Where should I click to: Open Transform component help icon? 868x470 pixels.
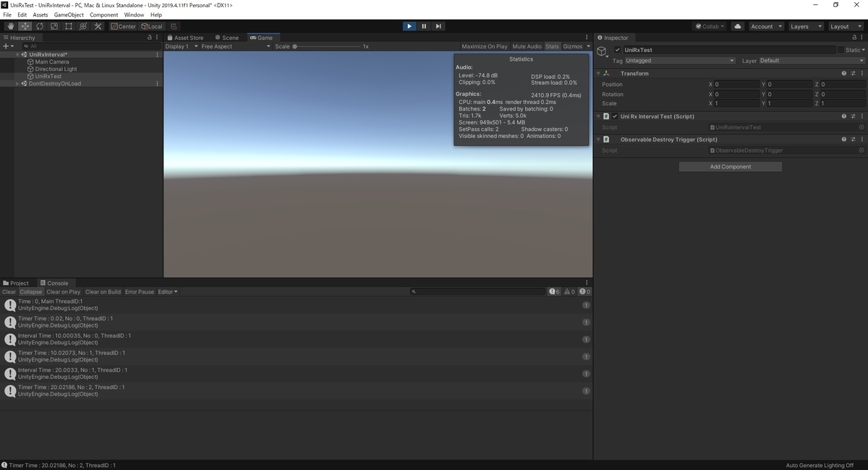844,73
